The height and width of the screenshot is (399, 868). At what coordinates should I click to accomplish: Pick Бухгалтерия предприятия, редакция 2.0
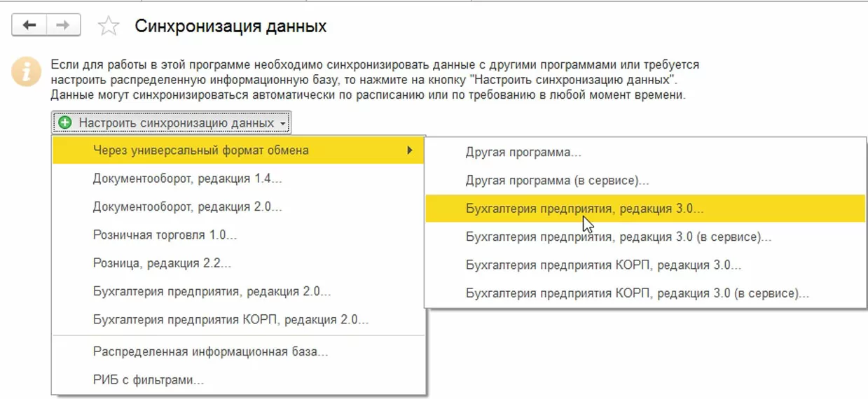pyautogui.click(x=238, y=291)
